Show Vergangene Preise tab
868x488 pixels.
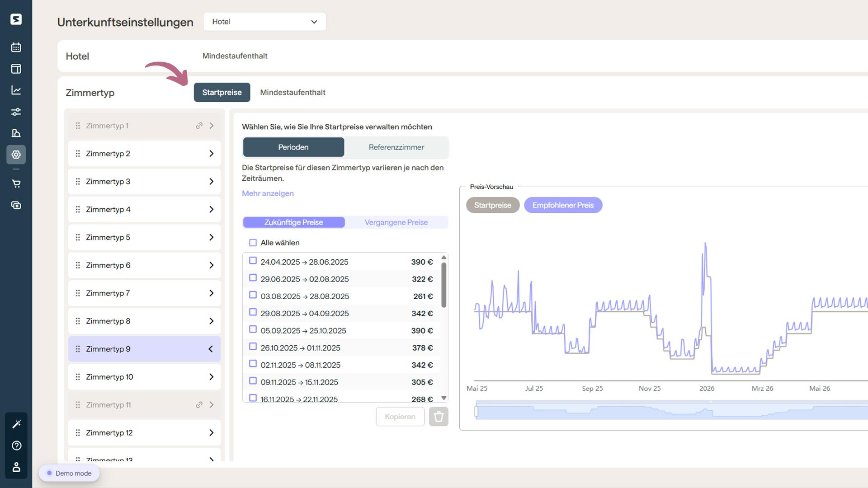coord(396,222)
